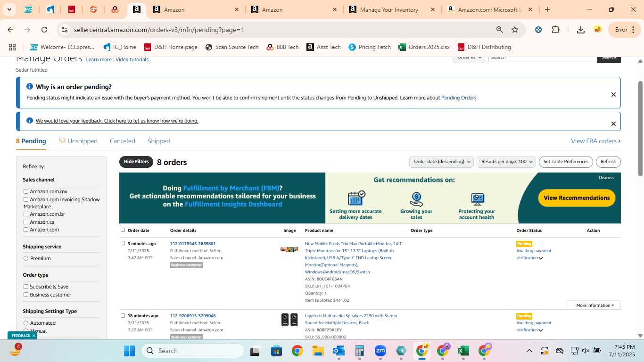Refresh the orders list

click(608, 162)
